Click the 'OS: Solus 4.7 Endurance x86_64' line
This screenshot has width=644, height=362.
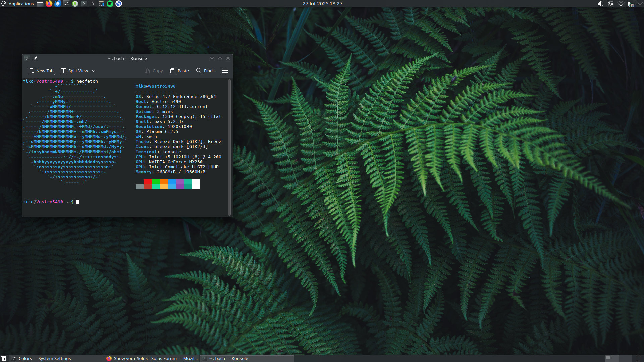pyautogui.click(x=176, y=97)
